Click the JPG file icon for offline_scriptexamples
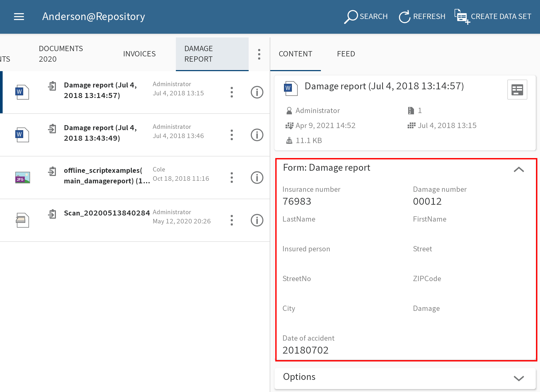Image resolution: width=540 pixels, height=392 pixels. coord(21,176)
